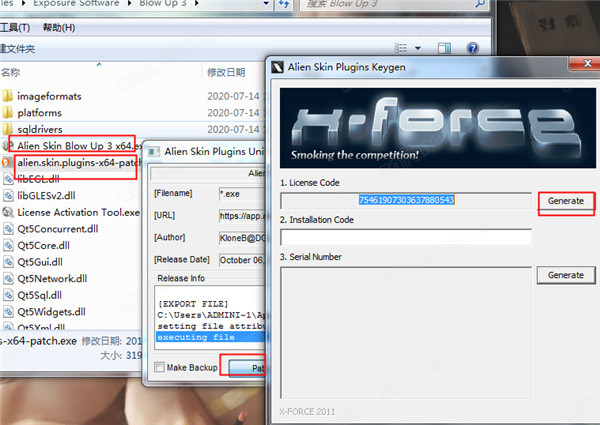Image resolution: width=600 pixels, height=425 pixels.
Task: Click Generate beside the License Code field
Action: [566, 201]
